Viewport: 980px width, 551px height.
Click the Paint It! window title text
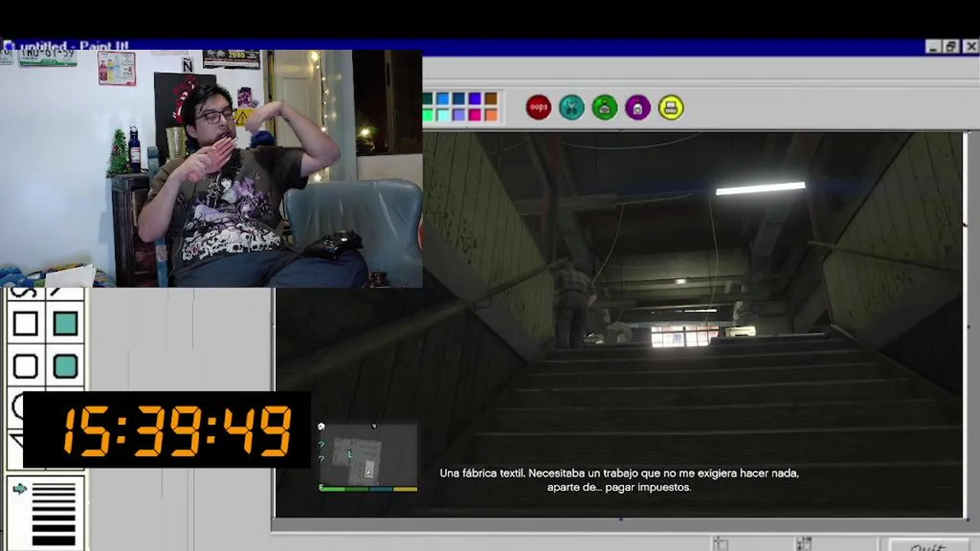coord(74,46)
